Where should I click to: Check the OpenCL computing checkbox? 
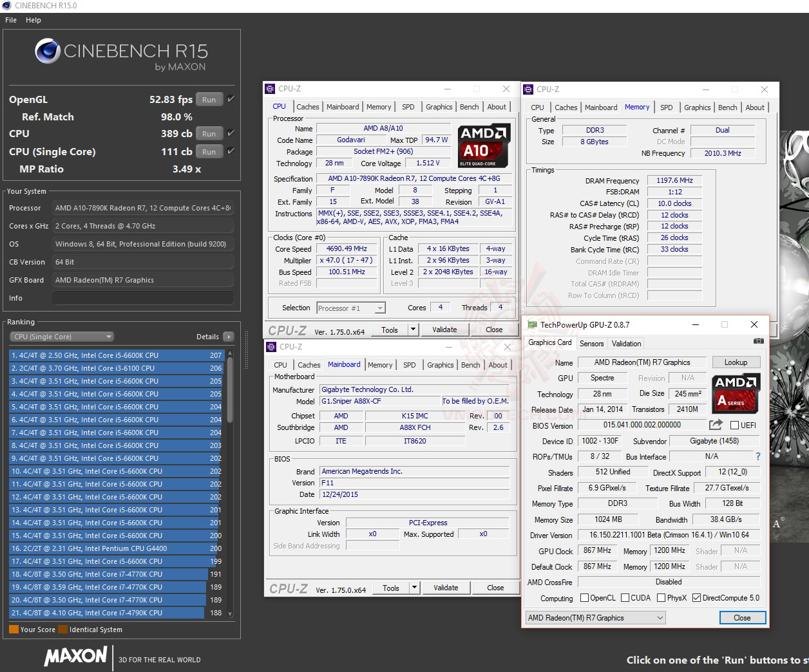tap(584, 598)
